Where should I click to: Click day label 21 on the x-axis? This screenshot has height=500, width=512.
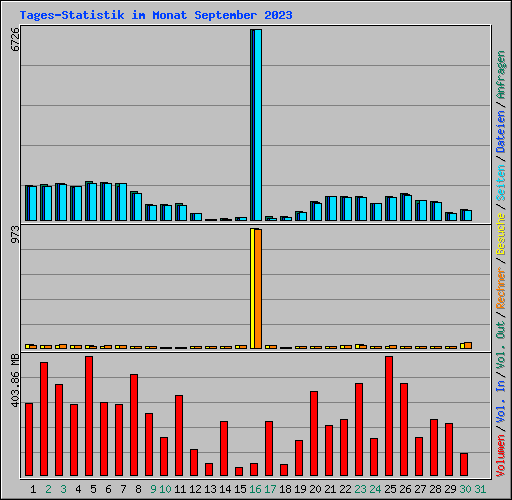(330, 489)
